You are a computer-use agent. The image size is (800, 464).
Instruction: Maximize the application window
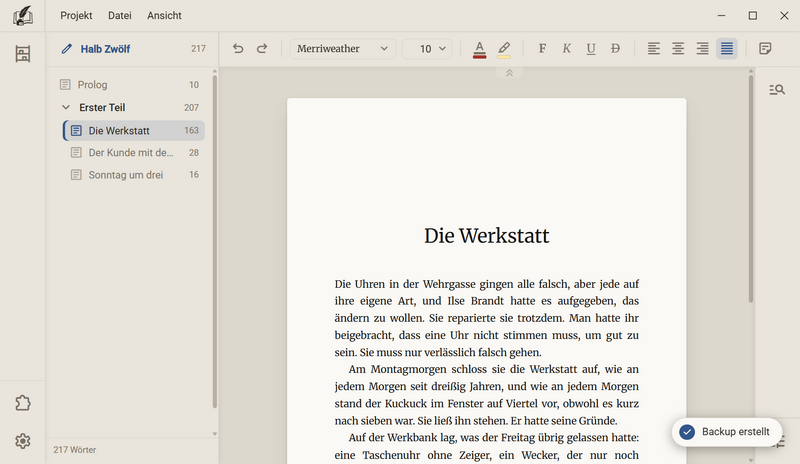tap(753, 16)
